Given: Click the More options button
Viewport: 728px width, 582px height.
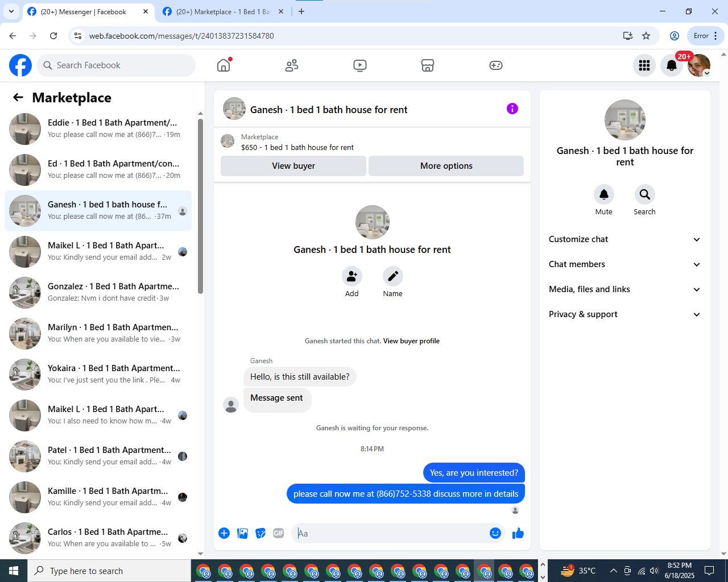Looking at the screenshot, I should (446, 166).
